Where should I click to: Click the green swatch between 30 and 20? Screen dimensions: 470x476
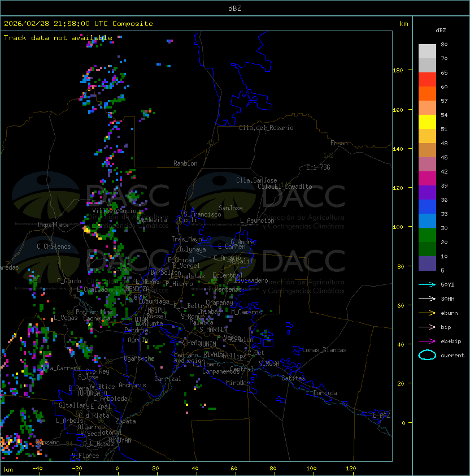(427, 235)
